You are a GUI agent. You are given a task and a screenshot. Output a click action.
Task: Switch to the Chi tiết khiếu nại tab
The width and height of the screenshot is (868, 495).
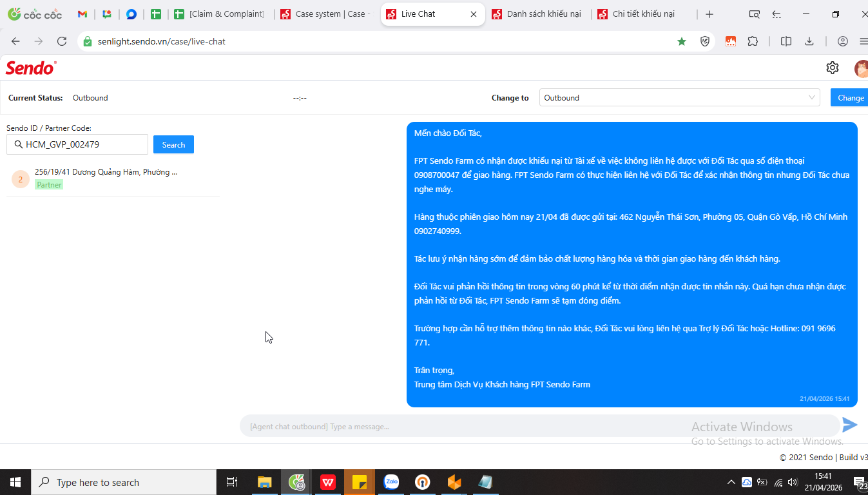point(643,14)
